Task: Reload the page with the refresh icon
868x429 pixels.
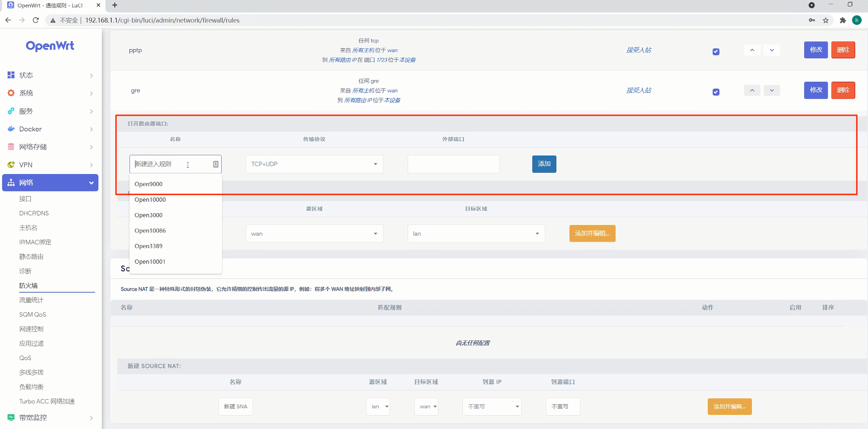Action: tap(36, 20)
